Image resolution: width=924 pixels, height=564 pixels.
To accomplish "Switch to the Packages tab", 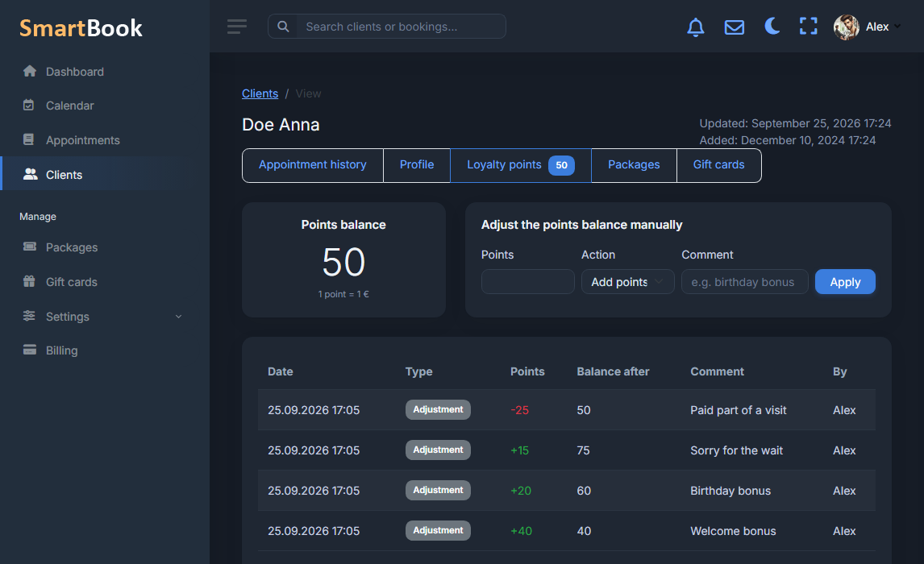I will (634, 165).
